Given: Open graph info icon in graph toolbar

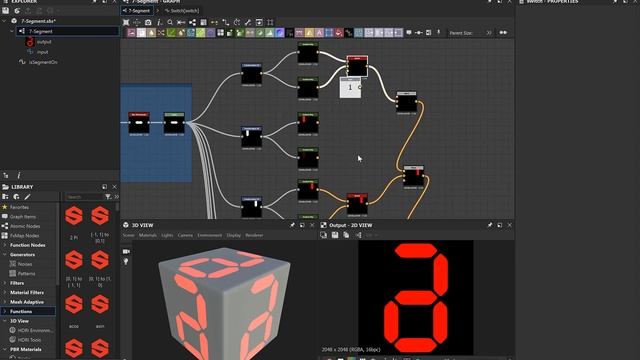Looking at the screenshot, I should pyautogui.click(x=159, y=22).
